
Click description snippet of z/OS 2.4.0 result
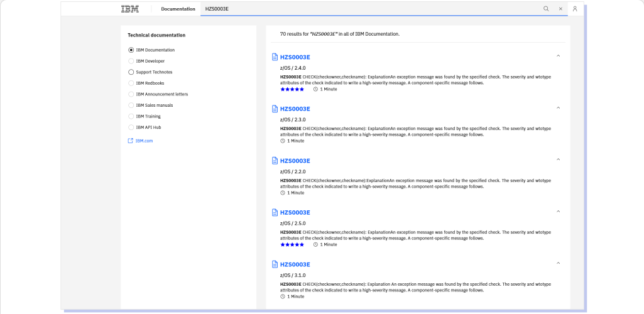[416, 80]
